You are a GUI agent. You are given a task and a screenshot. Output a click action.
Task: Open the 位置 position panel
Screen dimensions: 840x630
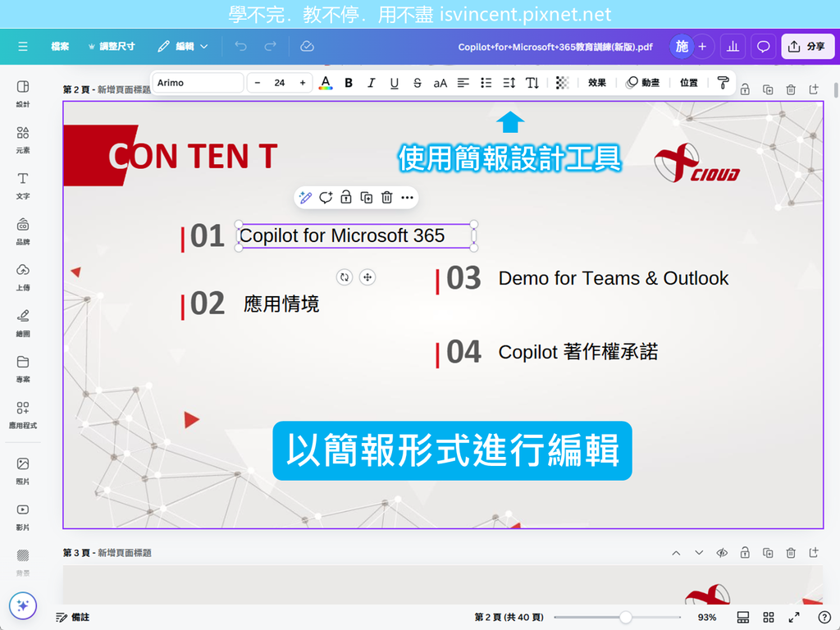pyautogui.click(x=689, y=83)
